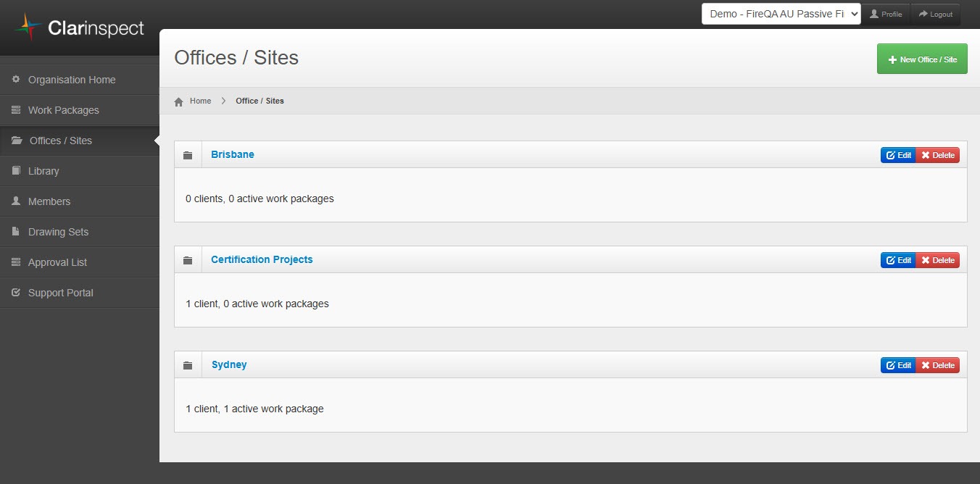Click the home icon in breadcrumb
Image resolution: width=980 pixels, height=484 pixels.
point(179,101)
